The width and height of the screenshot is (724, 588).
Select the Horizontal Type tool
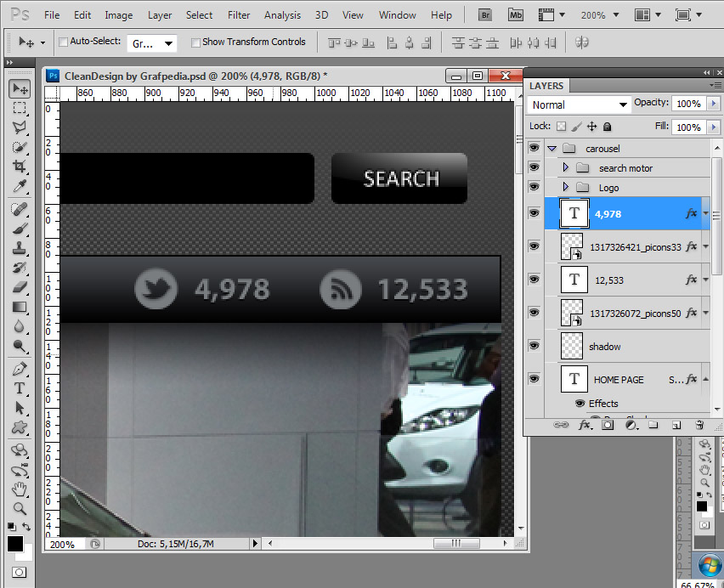tap(20, 388)
